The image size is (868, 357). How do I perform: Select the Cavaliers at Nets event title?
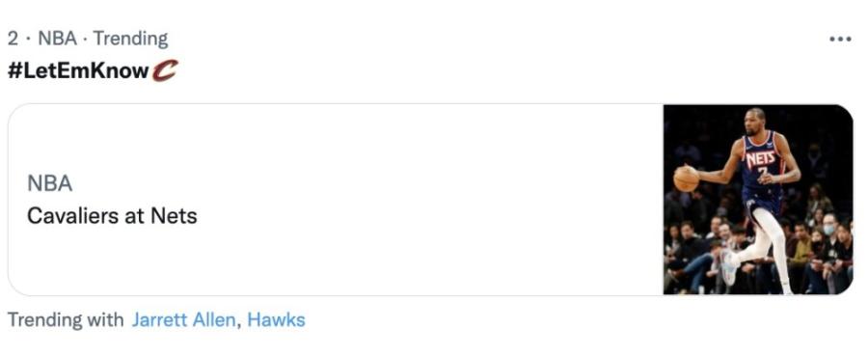[112, 216]
